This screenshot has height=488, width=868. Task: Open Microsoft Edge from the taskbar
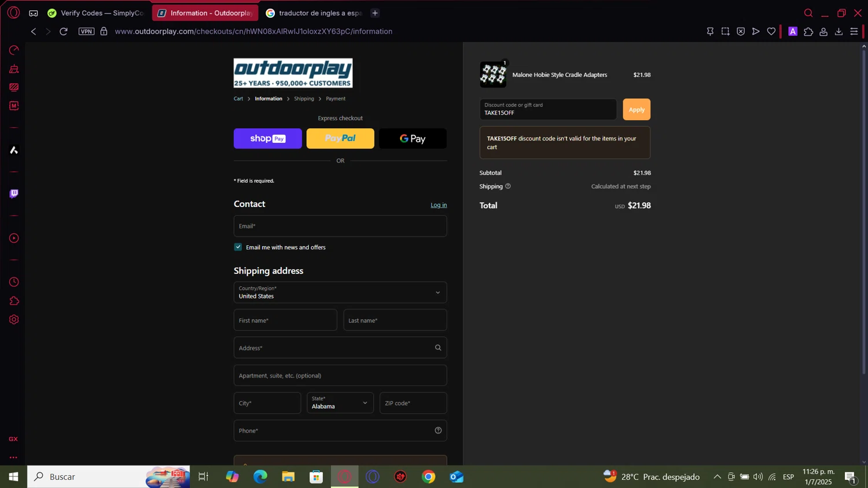(x=260, y=477)
